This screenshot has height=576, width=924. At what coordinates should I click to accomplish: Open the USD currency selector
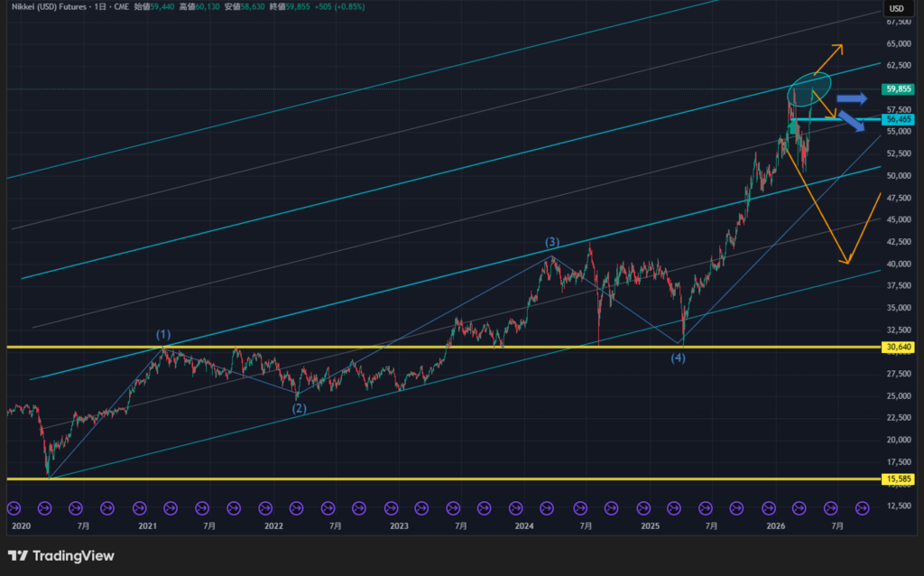896,9
